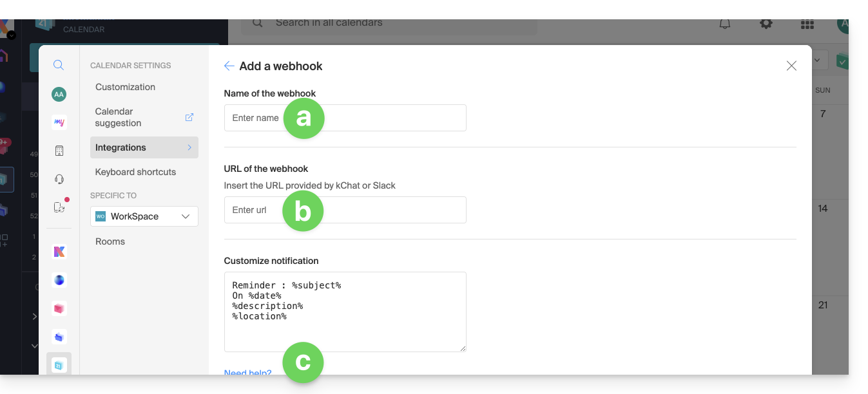Click the headset support icon
Viewport: 868px width, 394px height.
click(x=59, y=179)
